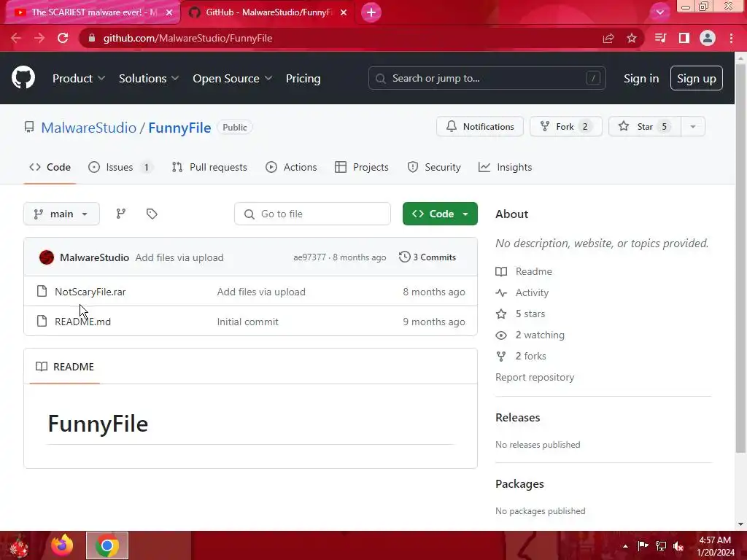The image size is (747, 560).
Task: Click the file icon beside NotScaryFile.rar
Action: click(42, 291)
